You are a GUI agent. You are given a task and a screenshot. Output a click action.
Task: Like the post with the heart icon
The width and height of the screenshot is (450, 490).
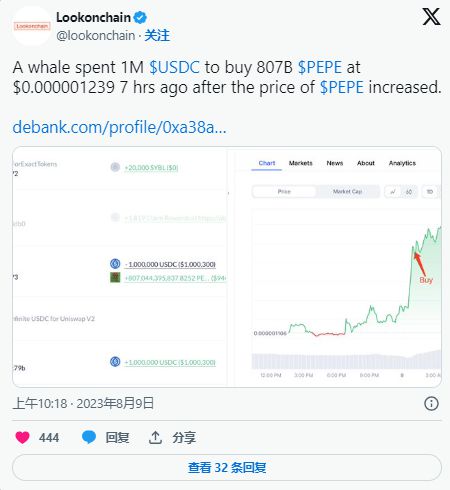pos(22,437)
